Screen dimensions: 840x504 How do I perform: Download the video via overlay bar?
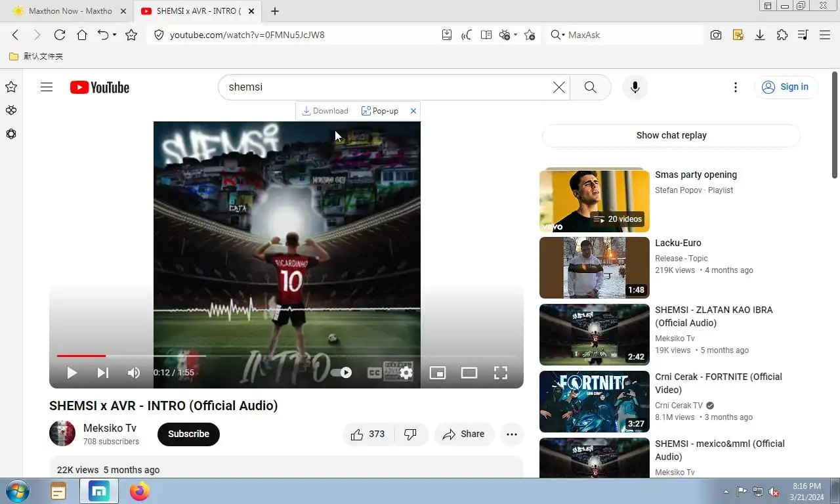click(325, 111)
